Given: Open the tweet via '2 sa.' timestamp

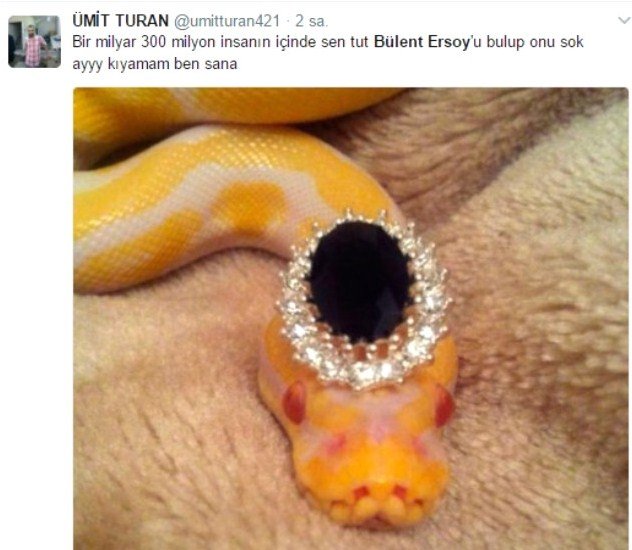Looking at the screenshot, I should point(311,21).
